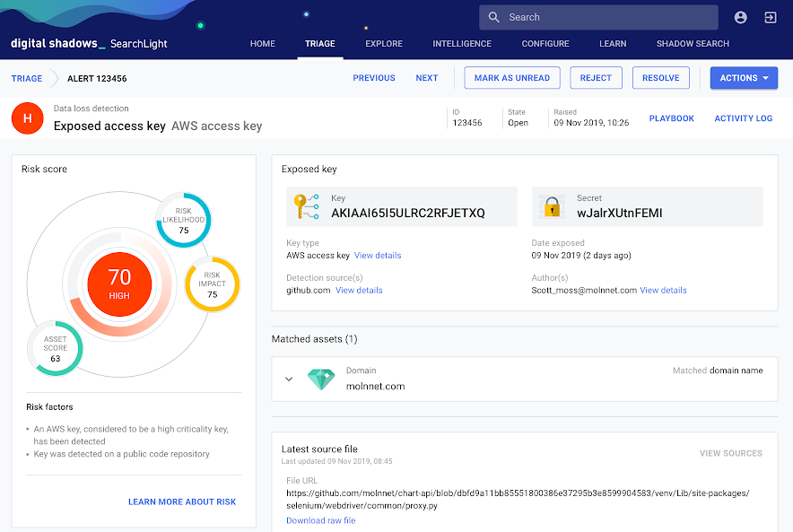Viewport: 793px width, 532px height.
Task: Click the magnifier icon in search bar
Action: point(493,17)
